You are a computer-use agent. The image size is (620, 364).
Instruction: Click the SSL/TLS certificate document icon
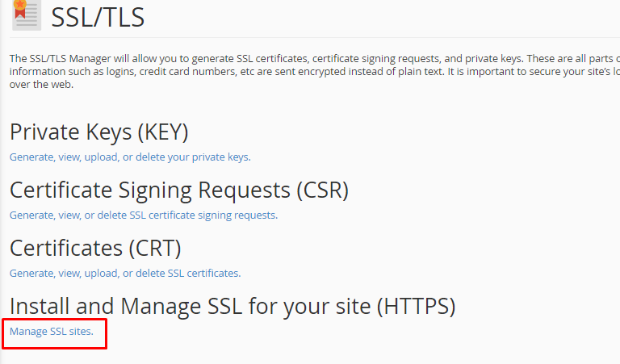pos(27,15)
